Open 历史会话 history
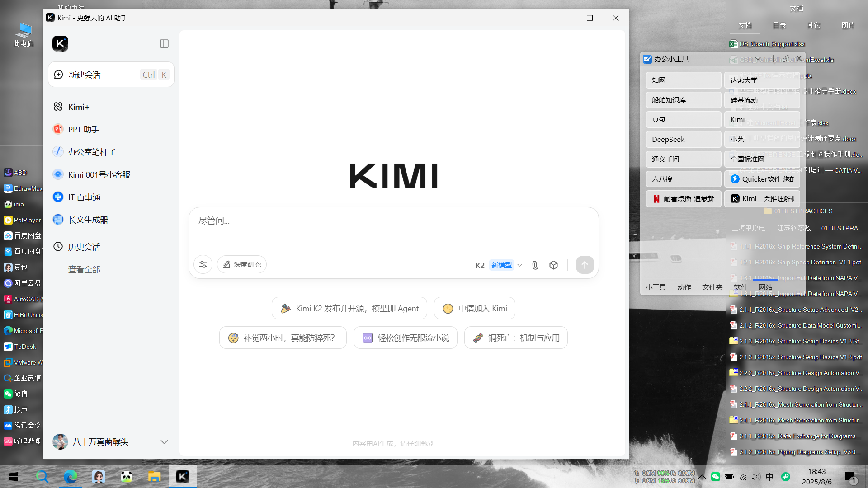Viewport: 868px width, 488px height. click(84, 247)
